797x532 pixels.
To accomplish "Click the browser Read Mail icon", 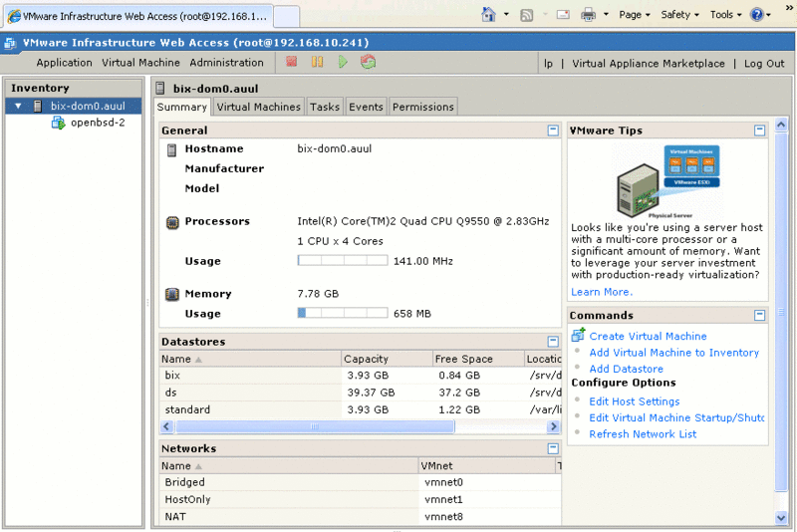I will [563, 15].
